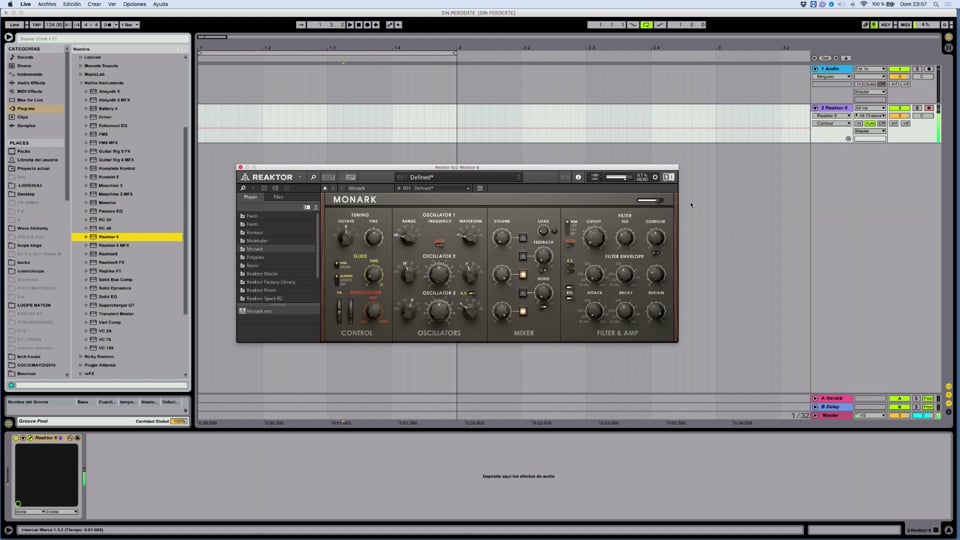Click Monark Octave tuning knob

click(345, 237)
